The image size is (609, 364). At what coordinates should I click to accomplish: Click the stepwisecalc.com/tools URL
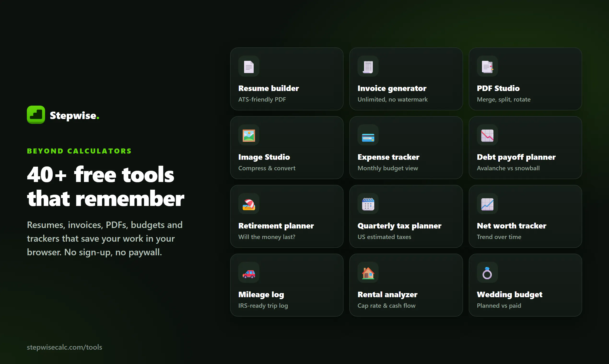pos(64,347)
